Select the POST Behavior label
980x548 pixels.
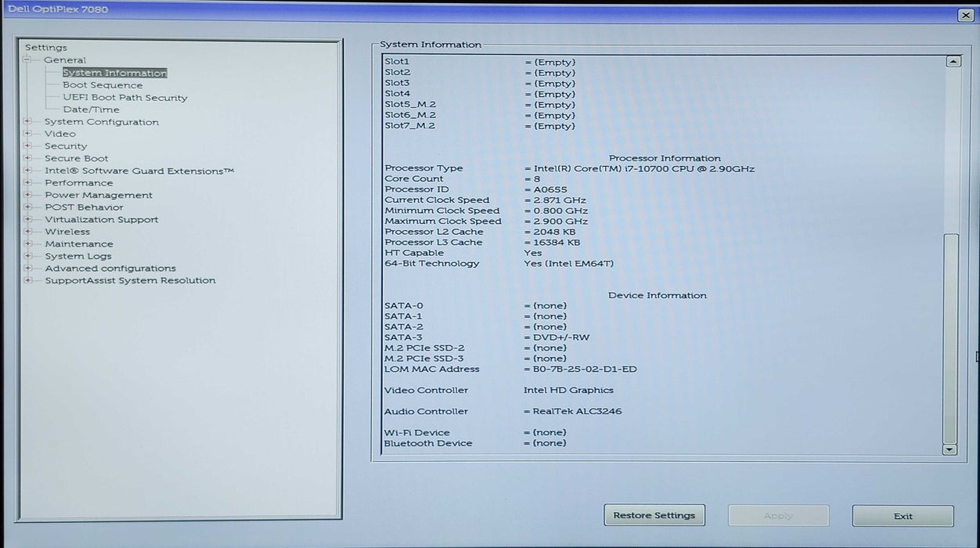click(84, 207)
